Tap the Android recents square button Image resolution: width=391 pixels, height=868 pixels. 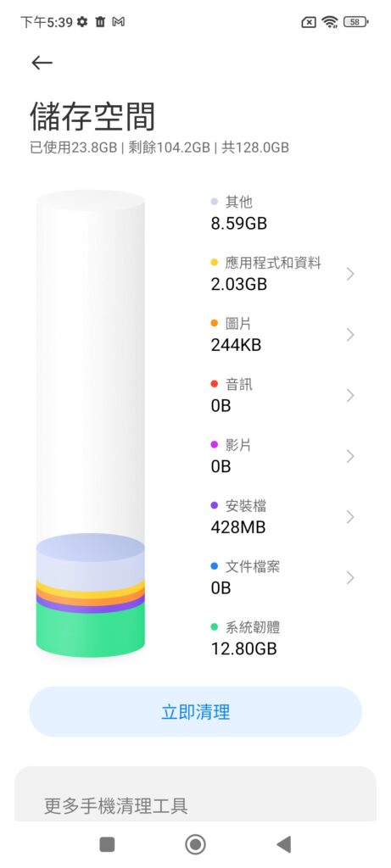tap(107, 844)
